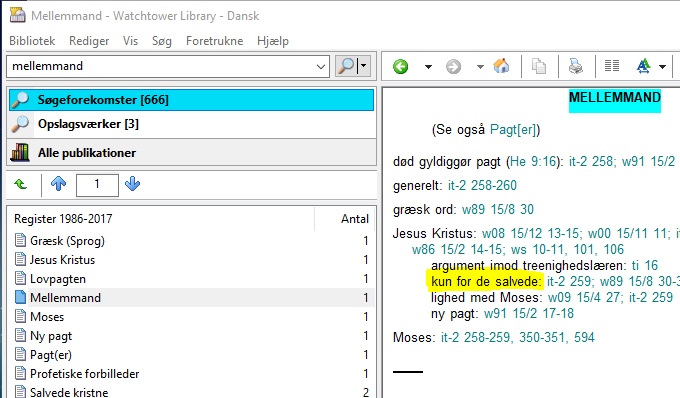The width and height of the screenshot is (680, 398).
Task: Click the highlighted text kun for de salvede
Action: [x=486, y=281]
